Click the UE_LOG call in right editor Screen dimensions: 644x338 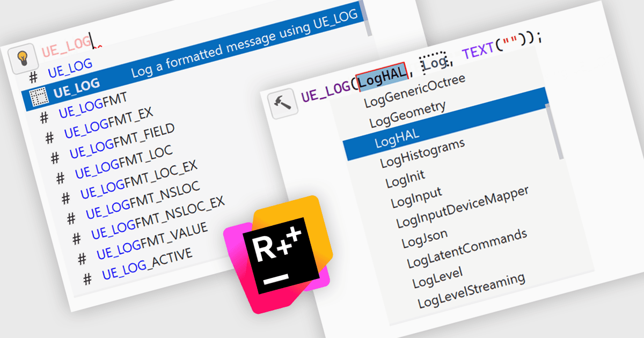pos(326,91)
